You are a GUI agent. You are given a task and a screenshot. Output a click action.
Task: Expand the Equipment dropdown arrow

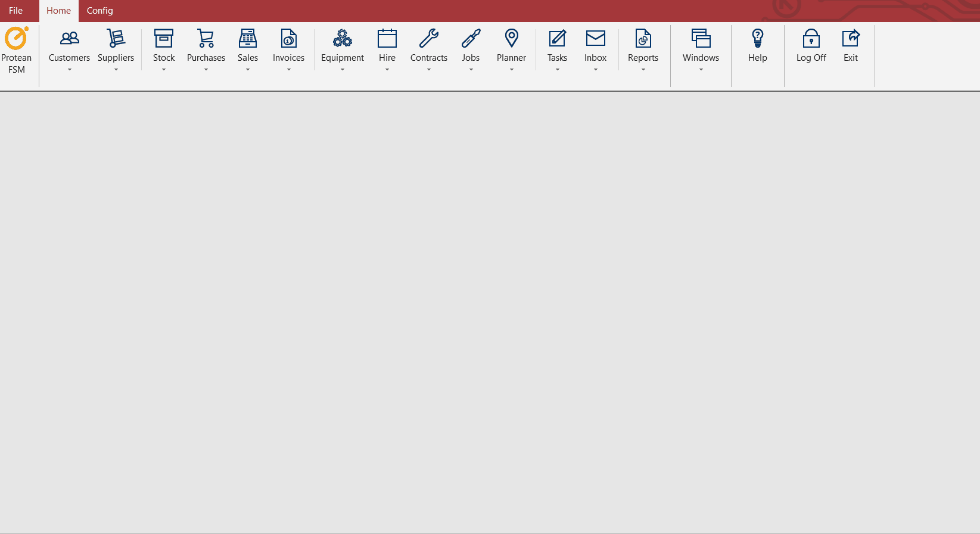(x=343, y=70)
